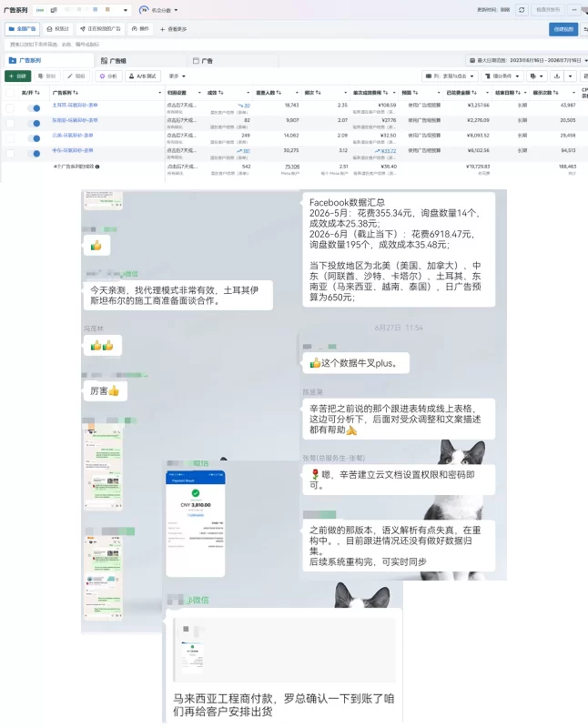Viewport: 588px width, 728px height.
Task: Open the three-dots menu at top right
Action: tap(574, 10)
